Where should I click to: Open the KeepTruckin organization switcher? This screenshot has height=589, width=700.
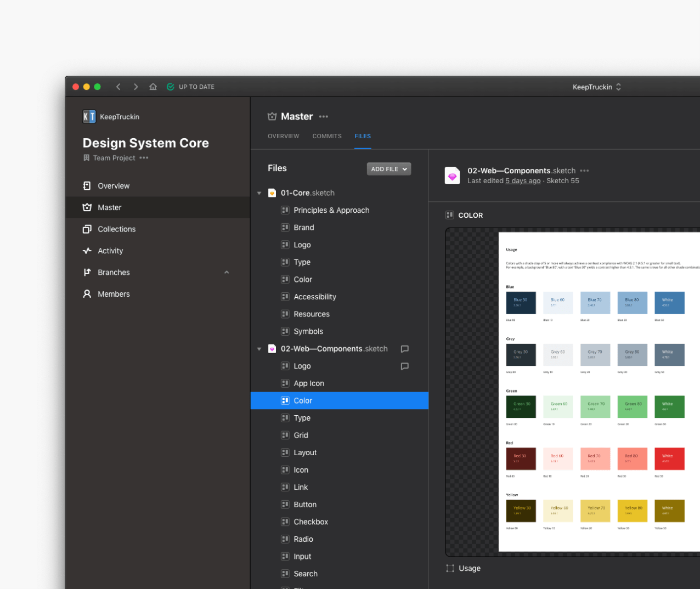pyautogui.click(x=597, y=87)
